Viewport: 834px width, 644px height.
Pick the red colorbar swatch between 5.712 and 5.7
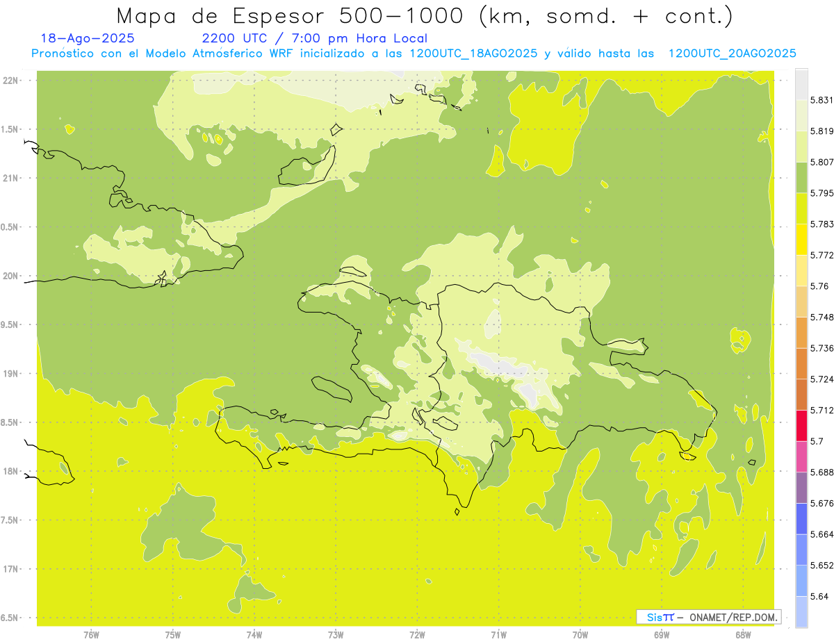tap(801, 425)
